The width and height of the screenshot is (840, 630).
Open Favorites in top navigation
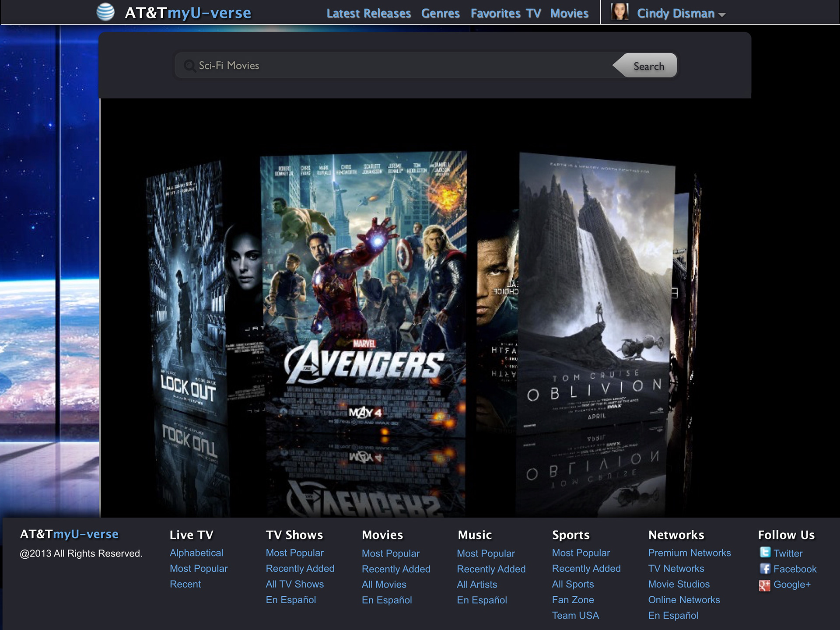pyautogui.click(x=496, y=14)
